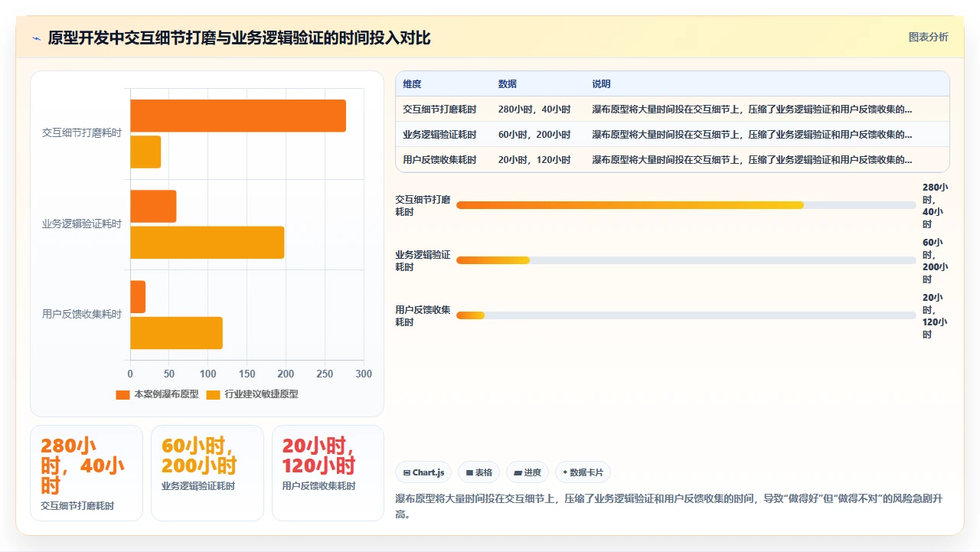Select the Chart.js tag chip

pos(424,472)
